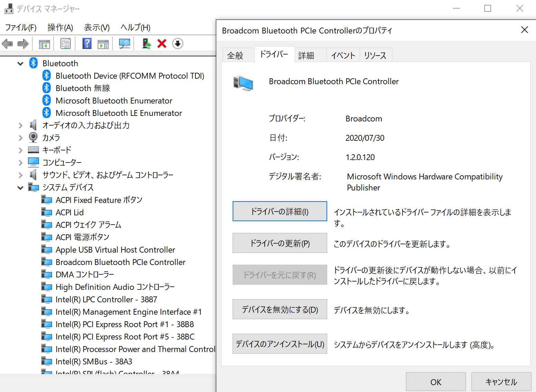Toggle the console tree pane icon
The width and height of the screenshot is (536, 392).
pyautogui.click(x=44, y=44)
